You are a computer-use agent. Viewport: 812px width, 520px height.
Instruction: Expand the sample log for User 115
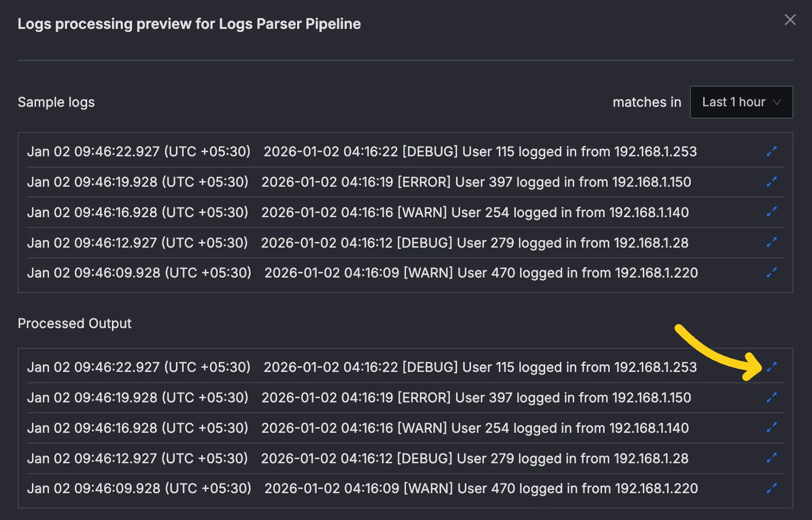tap(772, 151)
